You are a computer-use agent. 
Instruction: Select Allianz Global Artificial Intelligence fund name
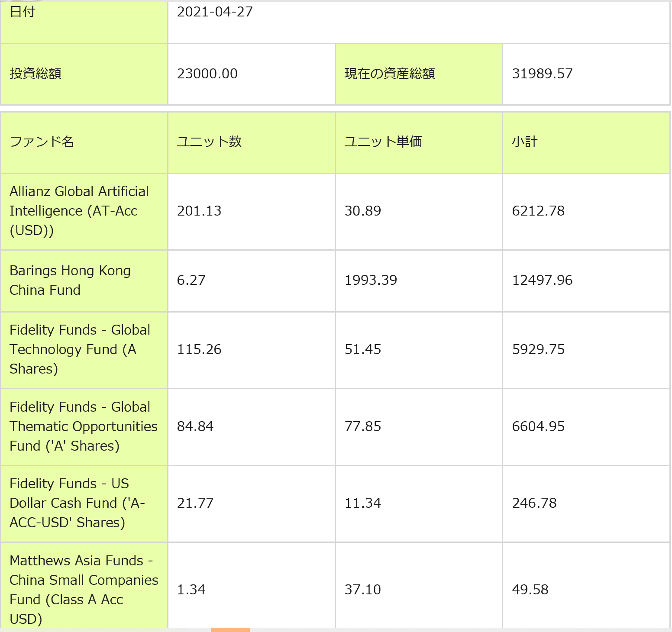[x=79, y=211]
